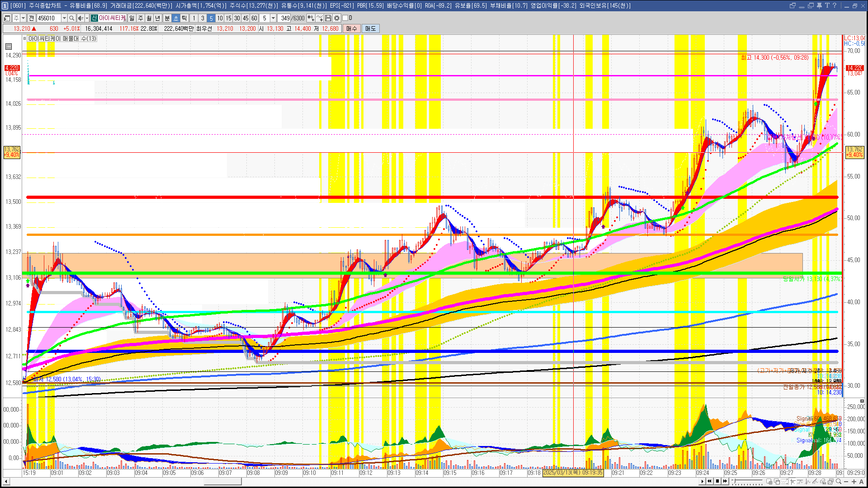
Task: Toggle the 5-second interval button
Action: click(x=211, y=18)
